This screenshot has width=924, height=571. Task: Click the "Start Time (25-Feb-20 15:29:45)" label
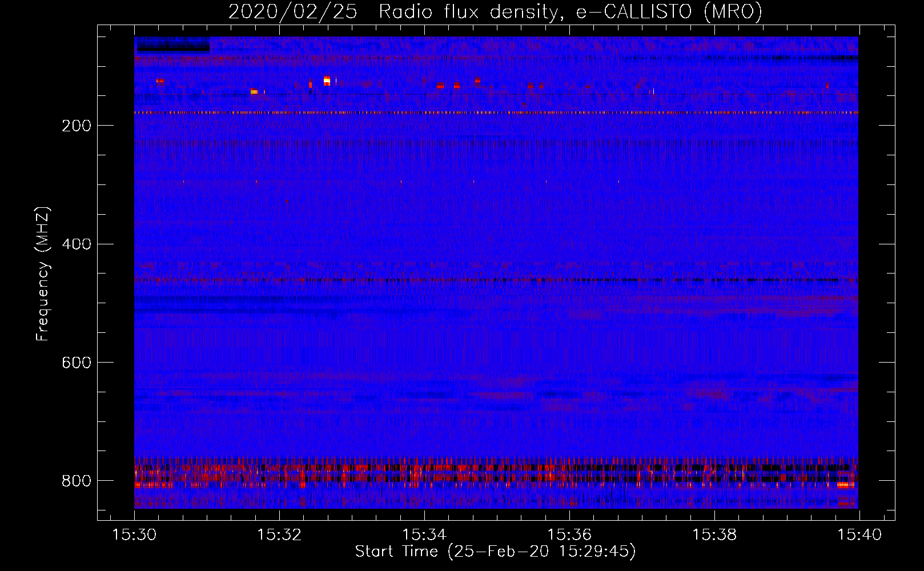[496, 552]
